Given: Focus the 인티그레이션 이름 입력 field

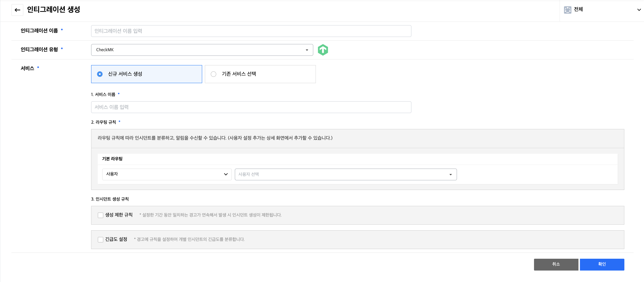Looking at the screenshot, I should coord(251,31).
